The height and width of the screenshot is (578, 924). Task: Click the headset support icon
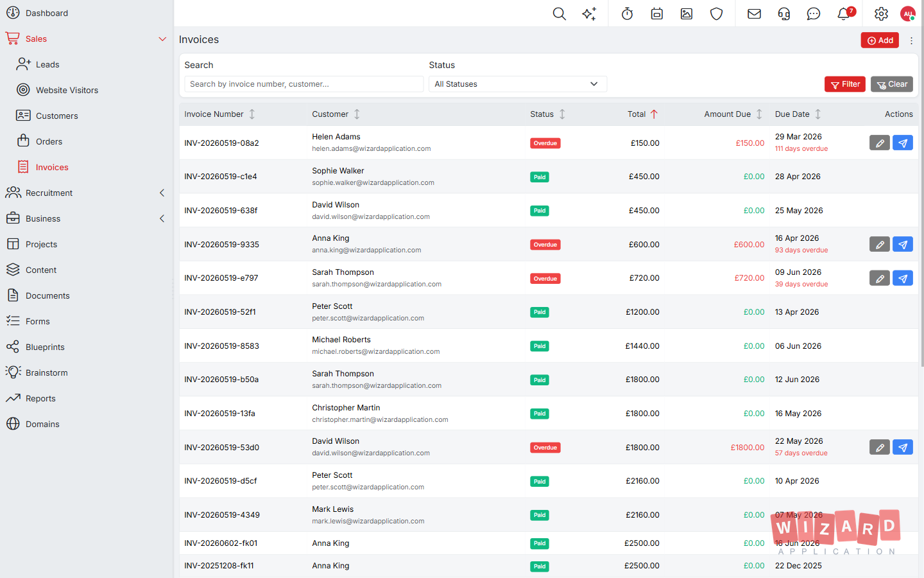pos(784,13)
